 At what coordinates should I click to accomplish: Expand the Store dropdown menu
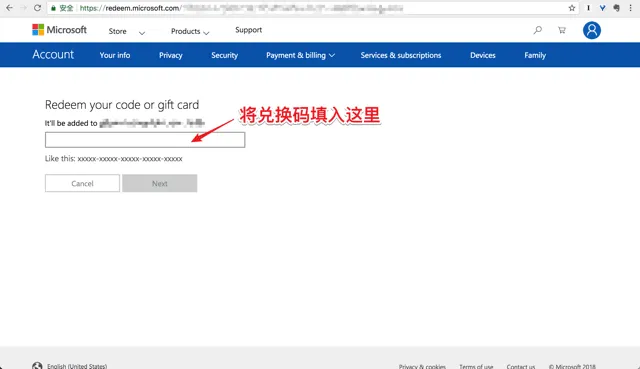[x=127, y=31]
